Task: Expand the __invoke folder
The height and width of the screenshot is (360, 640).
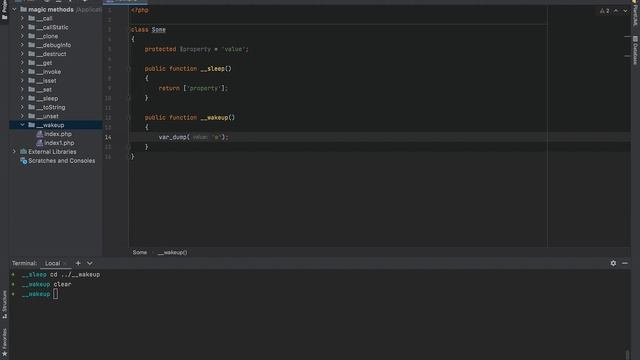Action: click(22, 72)
